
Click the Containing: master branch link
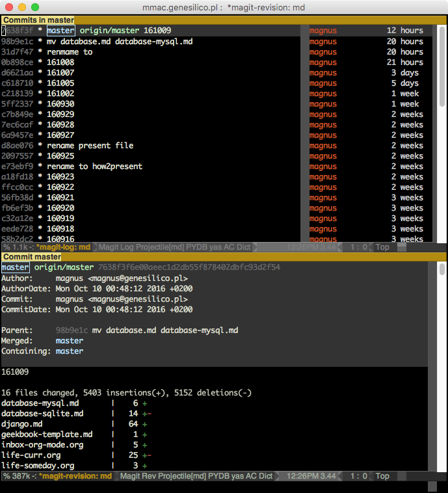click(70, 351)
